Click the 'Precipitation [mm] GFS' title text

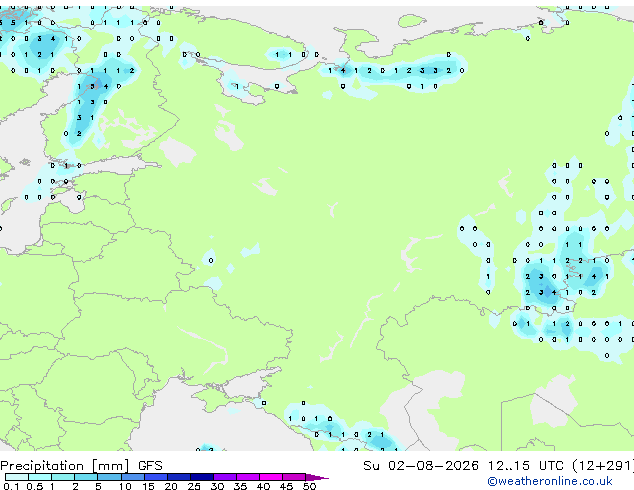coord(81,466)
